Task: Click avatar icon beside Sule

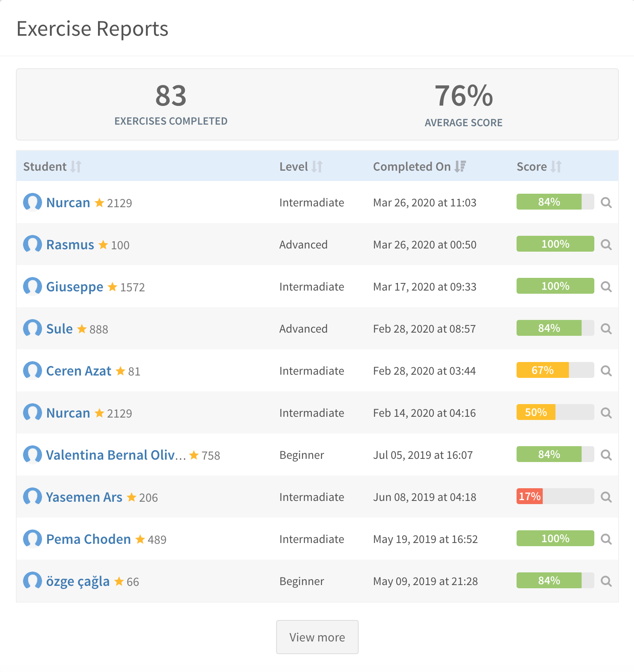Action: coord(33,329)
